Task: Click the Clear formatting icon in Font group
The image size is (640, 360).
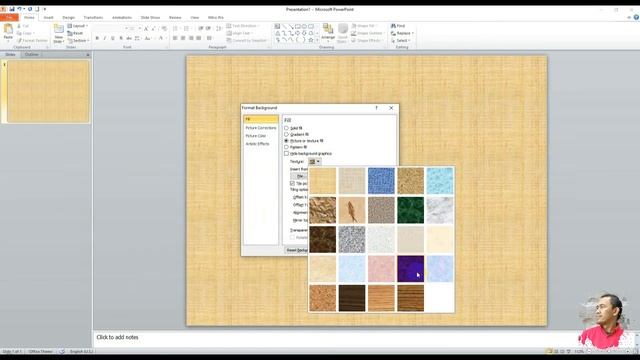Action: (164, 29)
